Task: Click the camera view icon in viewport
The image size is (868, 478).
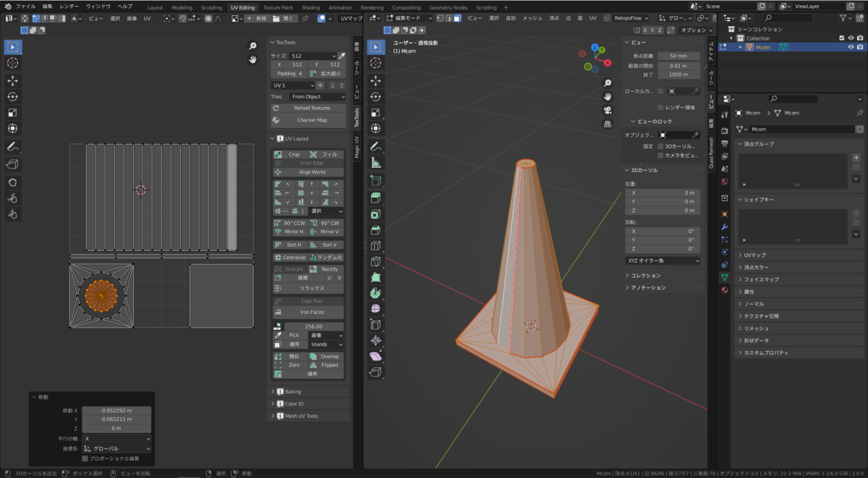Action: tap(608, 110)
